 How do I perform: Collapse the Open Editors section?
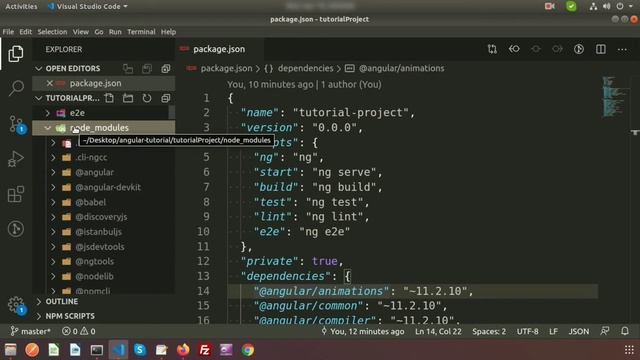[39, 69]
